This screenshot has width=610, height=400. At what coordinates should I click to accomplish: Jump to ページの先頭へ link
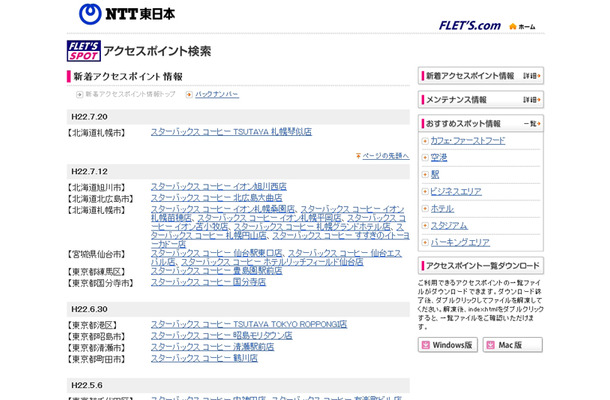tap(386, 156)
